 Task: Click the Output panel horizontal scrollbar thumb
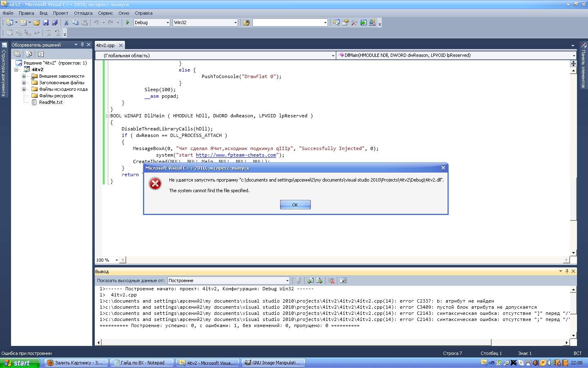pos(296,342)
